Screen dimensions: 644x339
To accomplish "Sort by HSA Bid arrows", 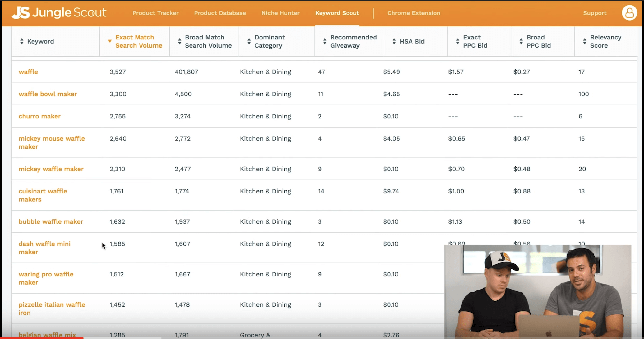I will point(394,41).
